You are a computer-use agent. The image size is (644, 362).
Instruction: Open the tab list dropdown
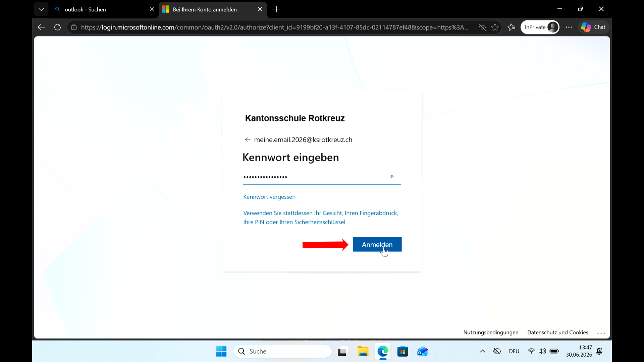coord(41,9)
